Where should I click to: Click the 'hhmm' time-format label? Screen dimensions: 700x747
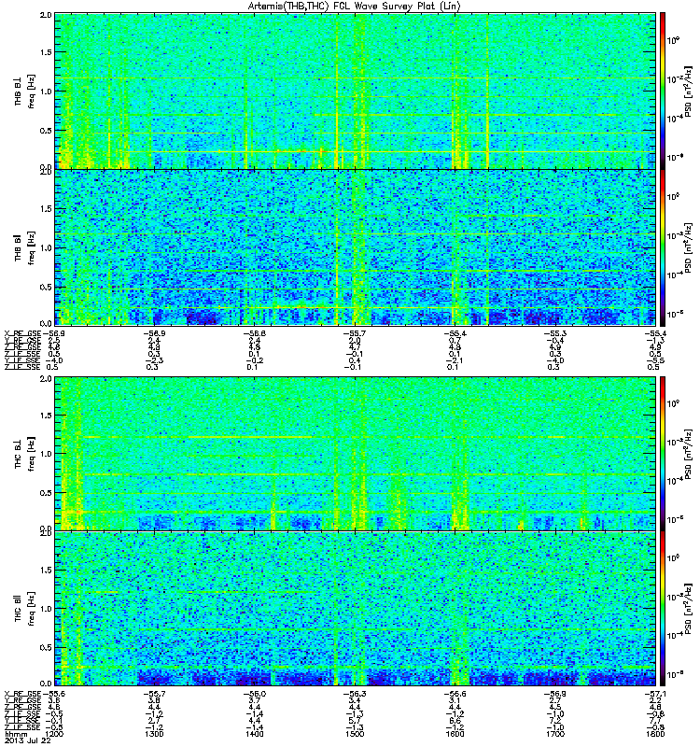(x=14, y=734)
